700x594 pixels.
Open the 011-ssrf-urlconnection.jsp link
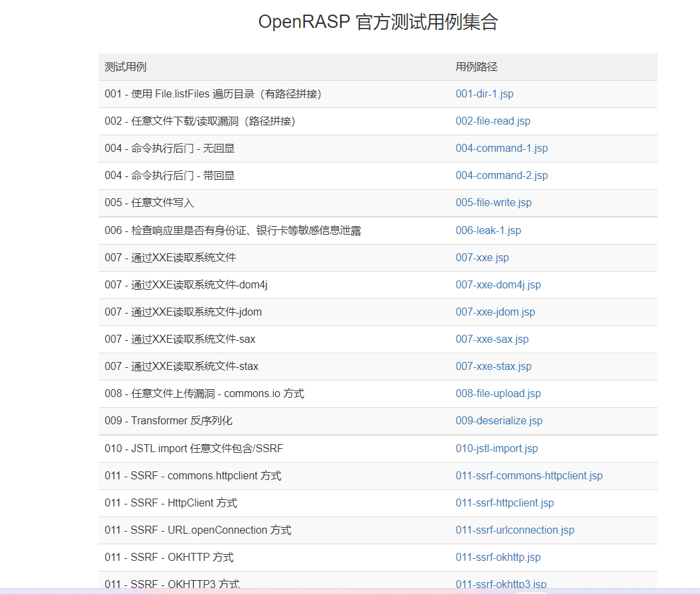click(x=514, y=530)
